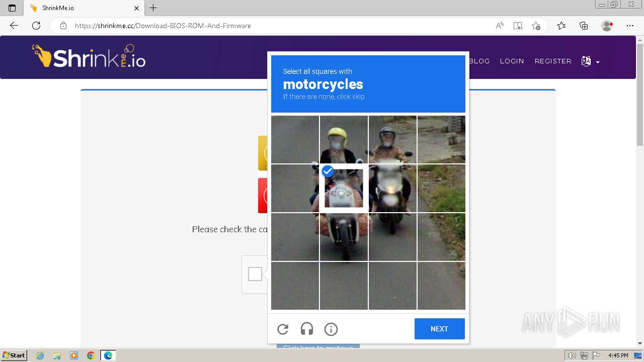644x362 pixels.
Task: Open network status tray icon
Action: 584,355
